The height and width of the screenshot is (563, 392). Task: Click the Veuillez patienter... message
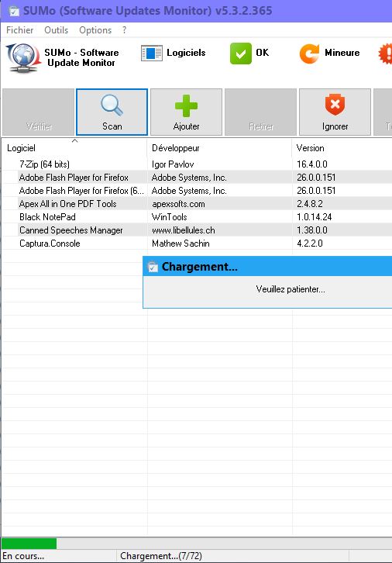tap(291, 289)
